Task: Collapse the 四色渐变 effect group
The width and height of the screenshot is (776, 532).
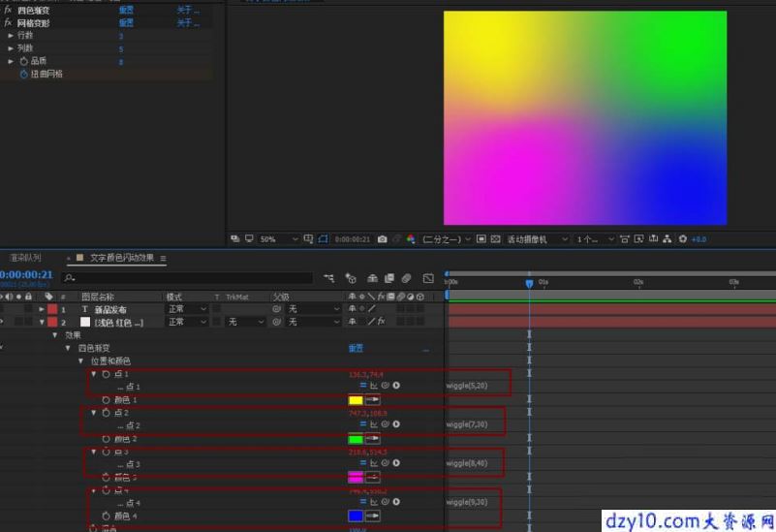Action: pyautogui.click(x=68, y=349)
